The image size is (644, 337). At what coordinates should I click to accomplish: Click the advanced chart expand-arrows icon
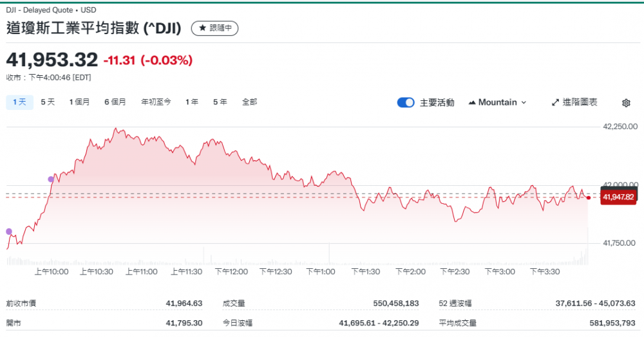click(x=556, y=102)
